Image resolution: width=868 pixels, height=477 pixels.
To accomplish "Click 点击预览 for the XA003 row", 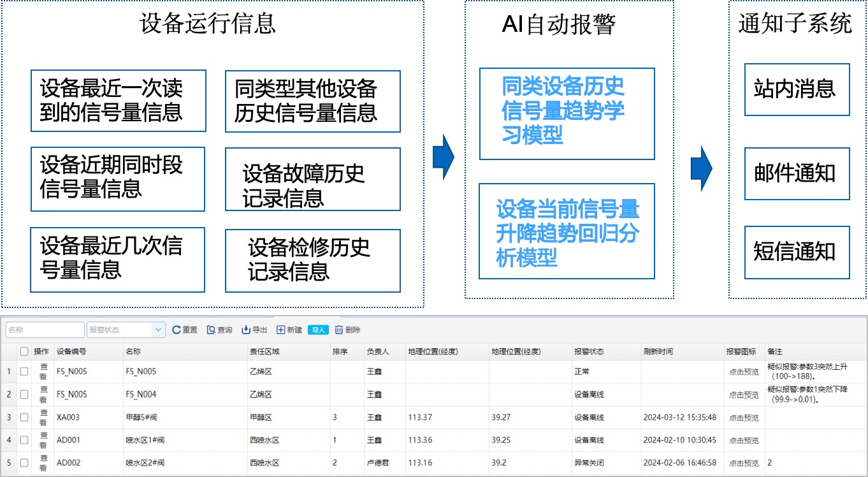I will tap(743, 418).
